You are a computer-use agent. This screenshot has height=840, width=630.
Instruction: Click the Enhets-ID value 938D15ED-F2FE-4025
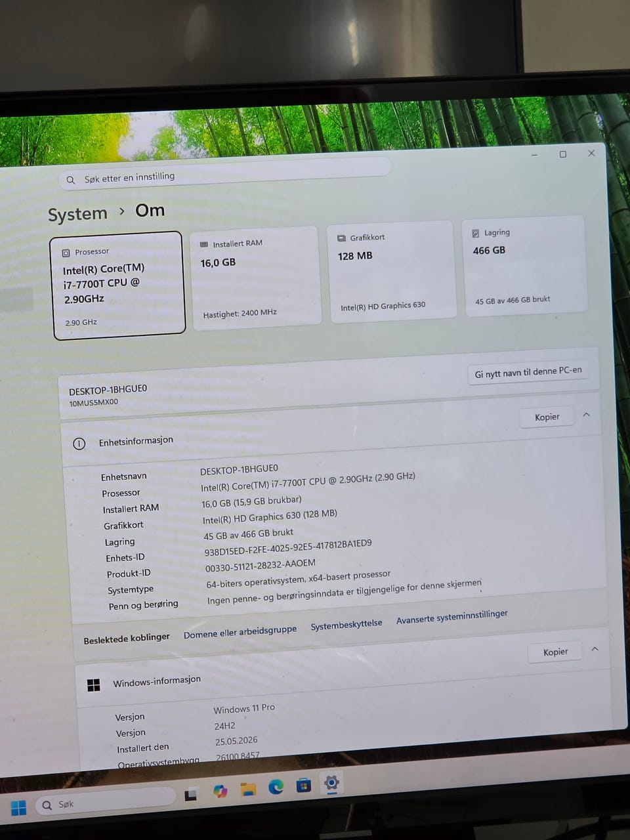pos(288,547)
